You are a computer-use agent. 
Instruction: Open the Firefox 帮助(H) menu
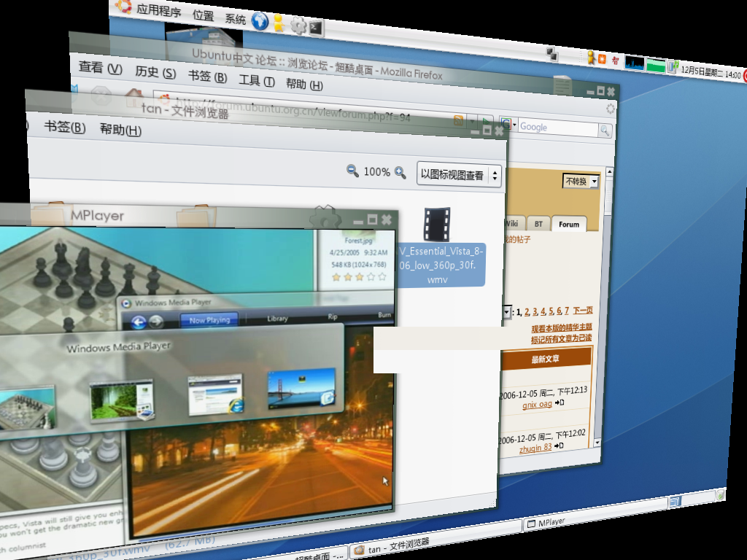[304, 84]
